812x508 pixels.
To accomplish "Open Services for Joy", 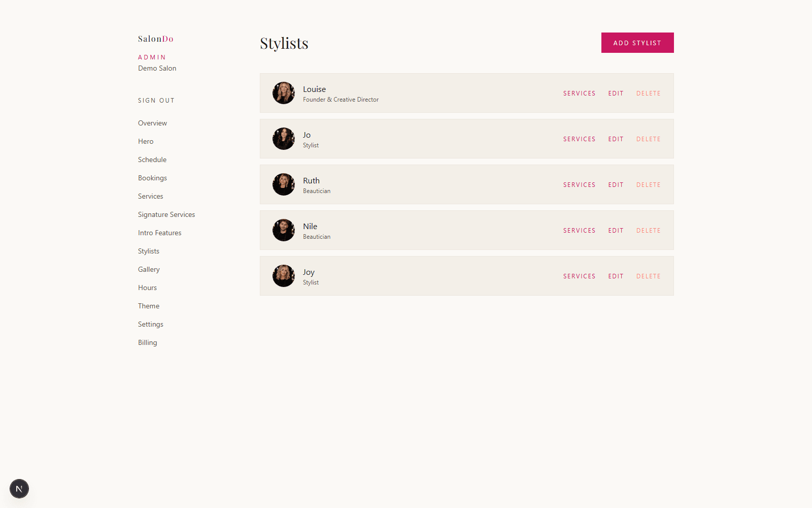I will point(579,276).
